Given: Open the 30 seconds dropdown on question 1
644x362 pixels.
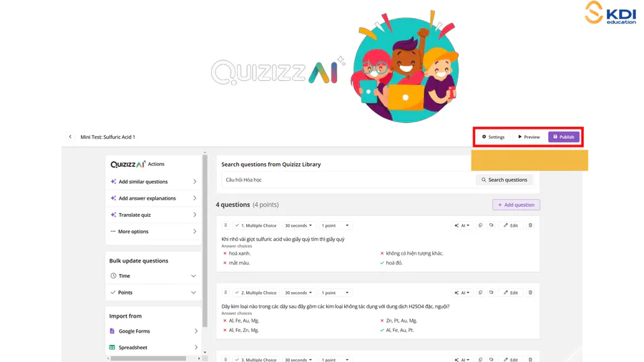Looking at the screenshot, I should click(x=298, y=225).
